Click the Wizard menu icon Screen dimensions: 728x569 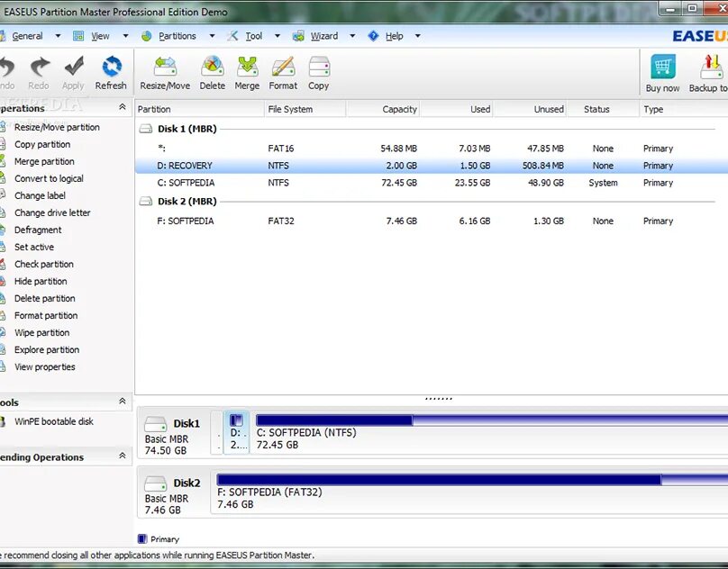(298, 36)
